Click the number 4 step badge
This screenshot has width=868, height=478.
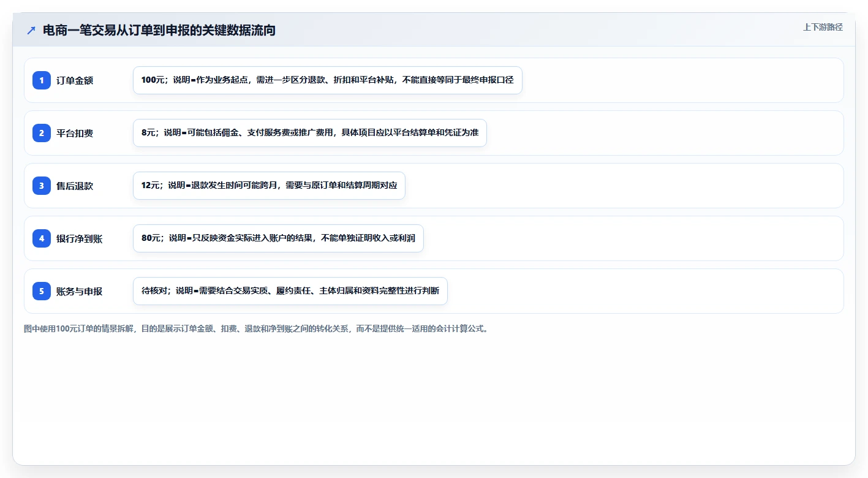tap(42, 238)
